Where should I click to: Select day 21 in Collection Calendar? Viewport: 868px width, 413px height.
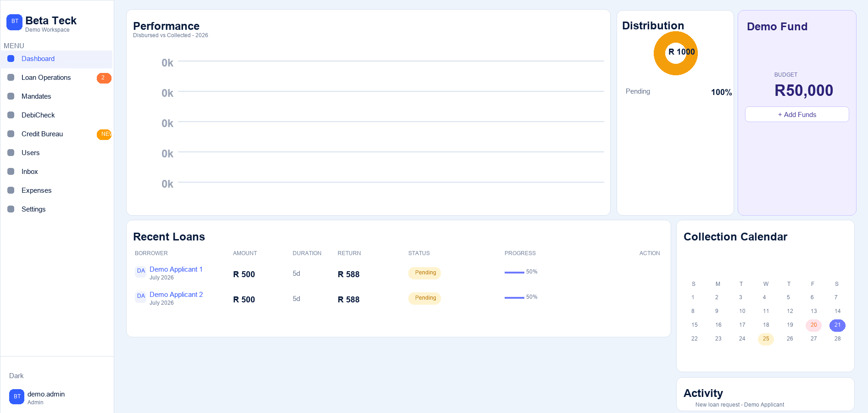[x=837, y=325]
